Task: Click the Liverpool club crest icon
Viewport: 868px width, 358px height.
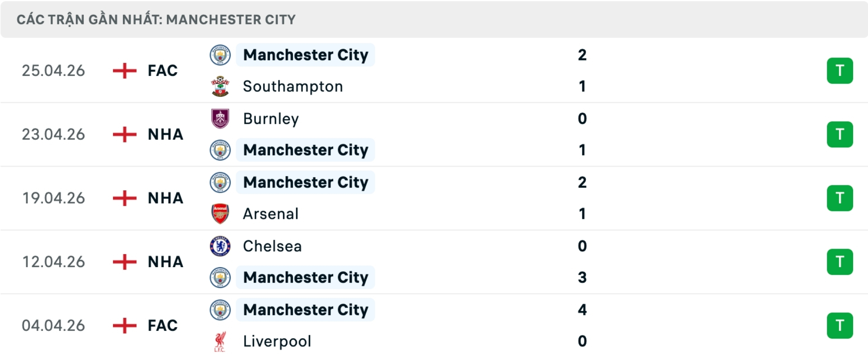Action: [220, 341]
